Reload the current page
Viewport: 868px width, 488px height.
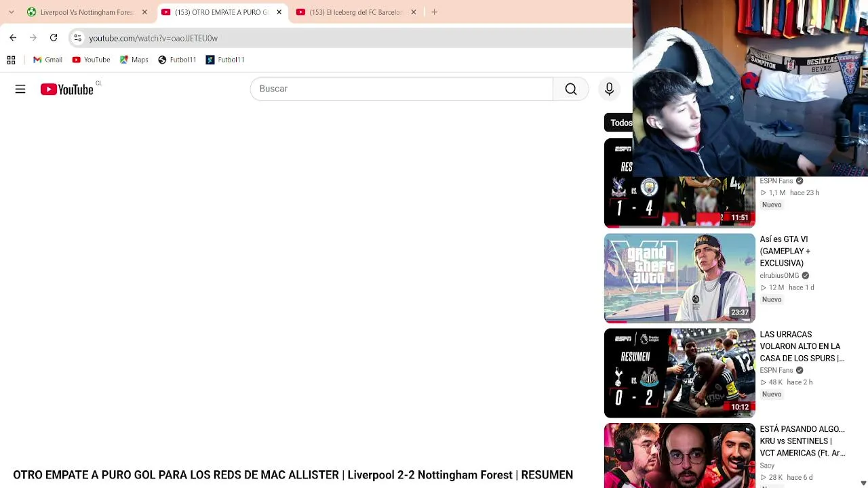pos(54,38)
